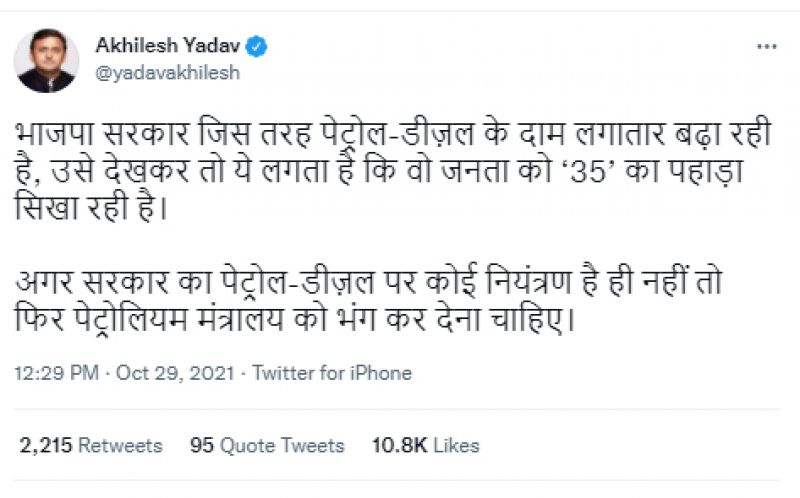Click the 12:29 PM time stamp
800x498 pixels.
tap(56, 373)
